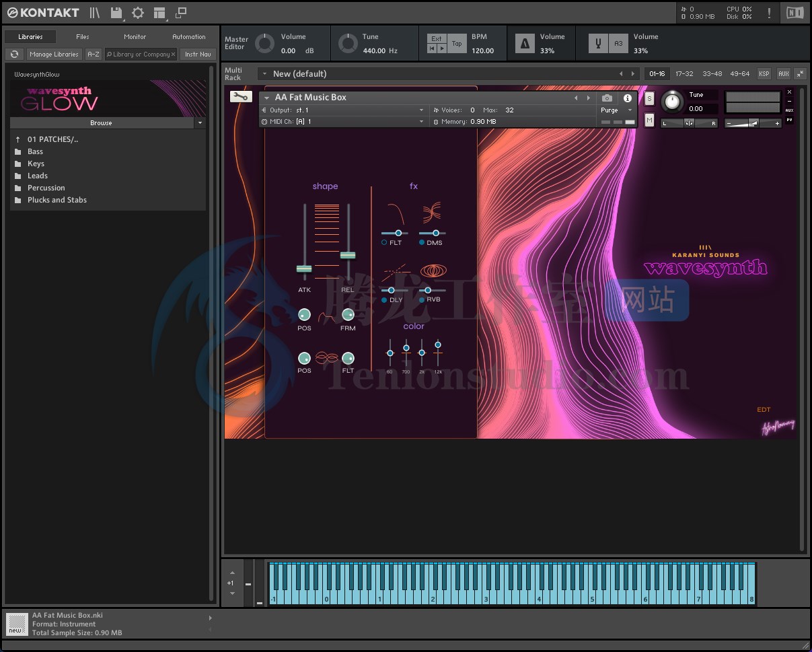
Task: Click the BPM sync rewind button
Action: point(432,48)
